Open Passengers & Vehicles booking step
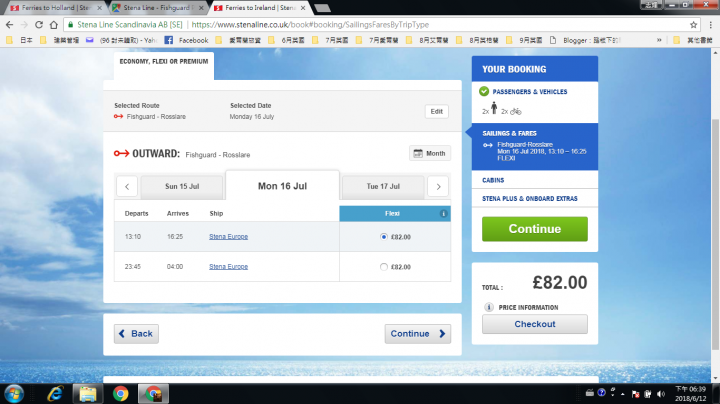The height and width of the screenshot is (404, 720). click(x=529, y=92)
